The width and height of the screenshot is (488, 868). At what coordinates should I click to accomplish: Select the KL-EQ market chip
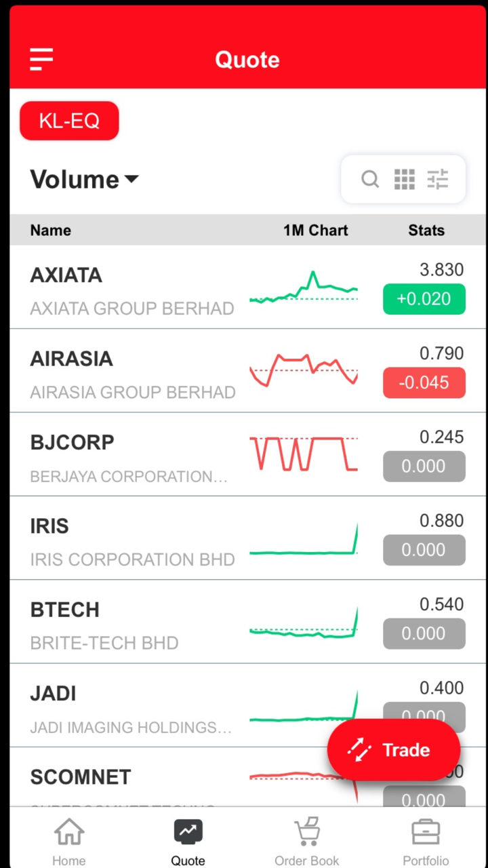tap(69, 121)
